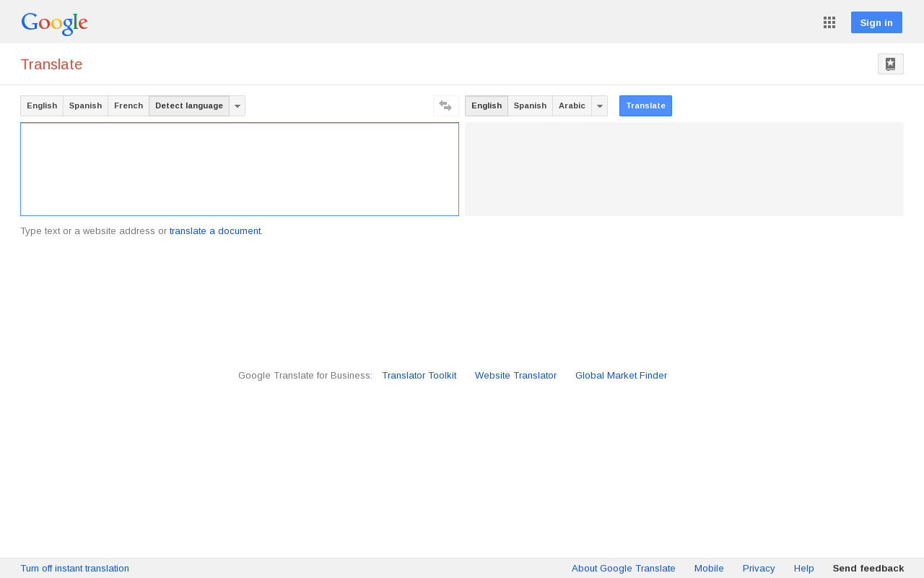Open the Google apps grid

click(x=829, y=22)
